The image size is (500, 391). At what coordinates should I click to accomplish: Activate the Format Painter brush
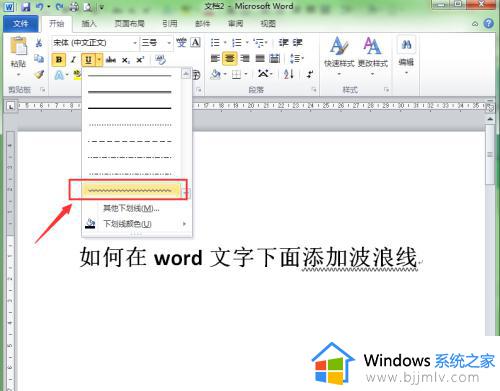[x=39, y=74]
